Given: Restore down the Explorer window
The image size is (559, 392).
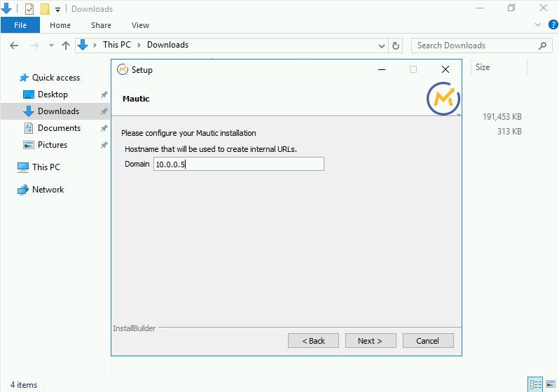Looking at the screenshot, I should click(511, 8).
